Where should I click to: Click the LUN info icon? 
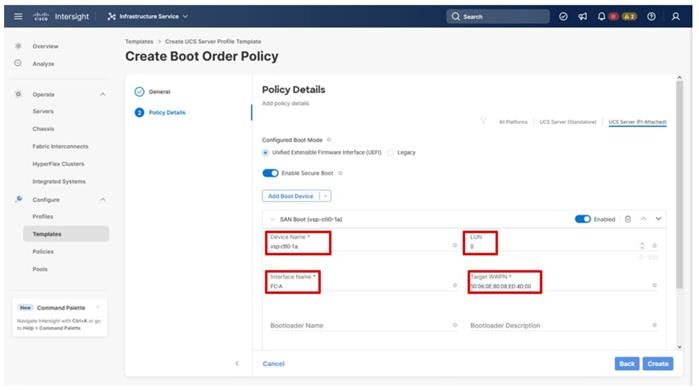point(654,246)
